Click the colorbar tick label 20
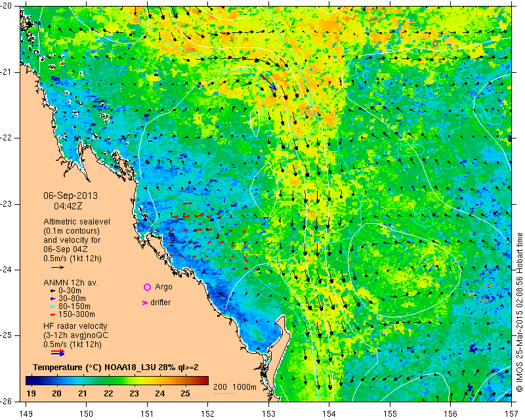525x420 pixels. coord(56,394)
